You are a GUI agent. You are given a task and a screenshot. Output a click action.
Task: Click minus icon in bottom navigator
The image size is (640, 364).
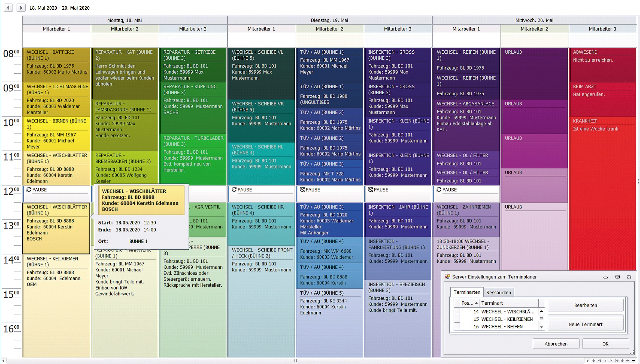pyautogui.click(x=634, y=361)
